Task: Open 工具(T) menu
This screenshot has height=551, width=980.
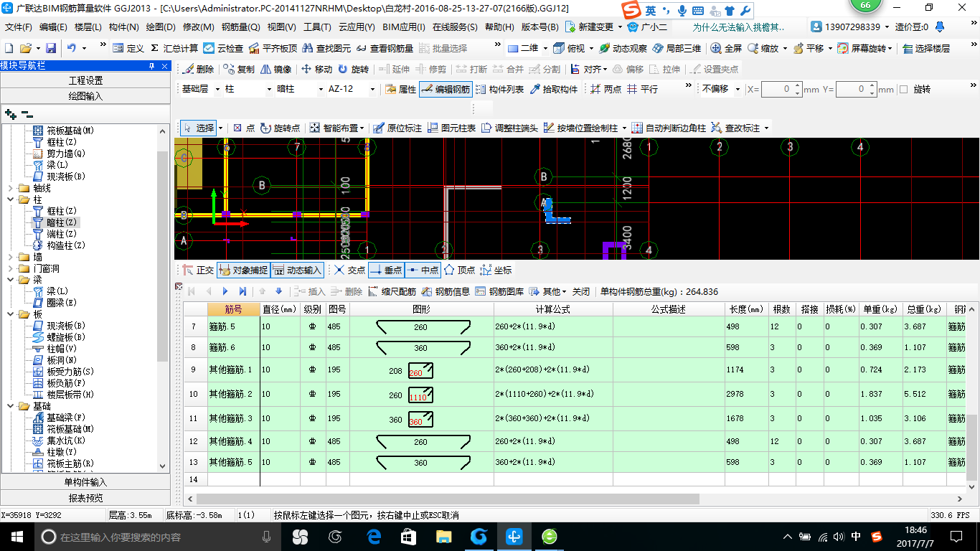Action: pos(317,27)
